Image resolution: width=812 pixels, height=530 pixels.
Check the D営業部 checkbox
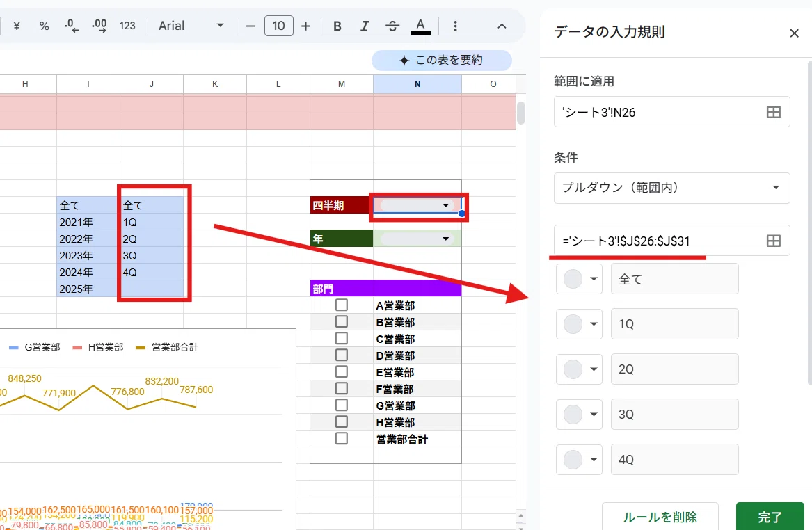point(341,355)
